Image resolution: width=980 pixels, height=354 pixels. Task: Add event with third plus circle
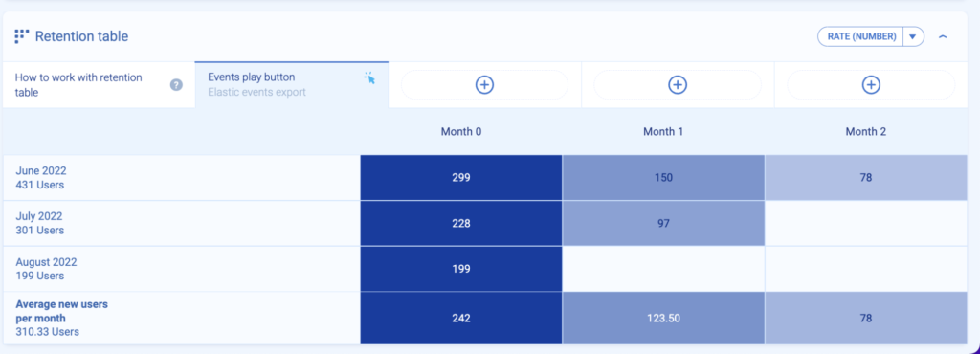(871, 85)
